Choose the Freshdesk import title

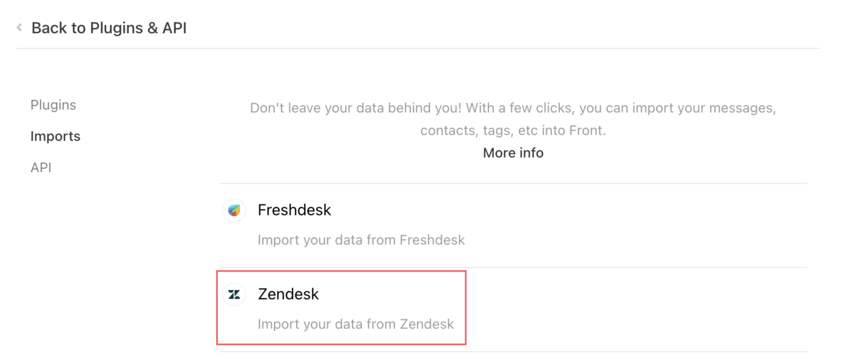(x=295, y=210)
